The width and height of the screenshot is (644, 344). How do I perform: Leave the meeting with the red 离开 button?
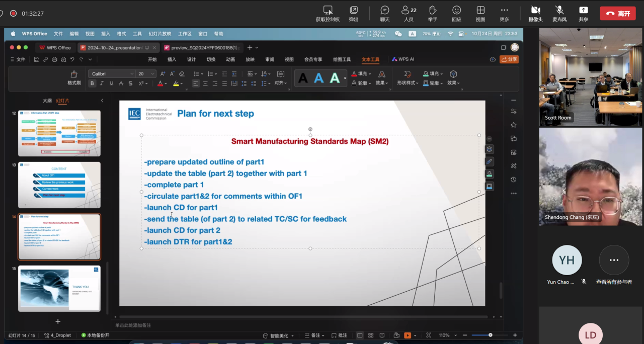pos(617,14)
